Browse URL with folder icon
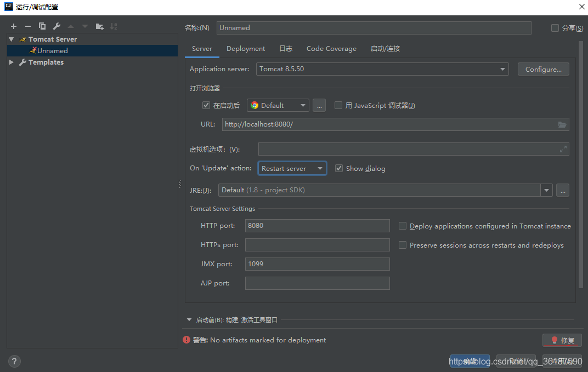The width and height of the screenshot is (588, 372). 562,124
